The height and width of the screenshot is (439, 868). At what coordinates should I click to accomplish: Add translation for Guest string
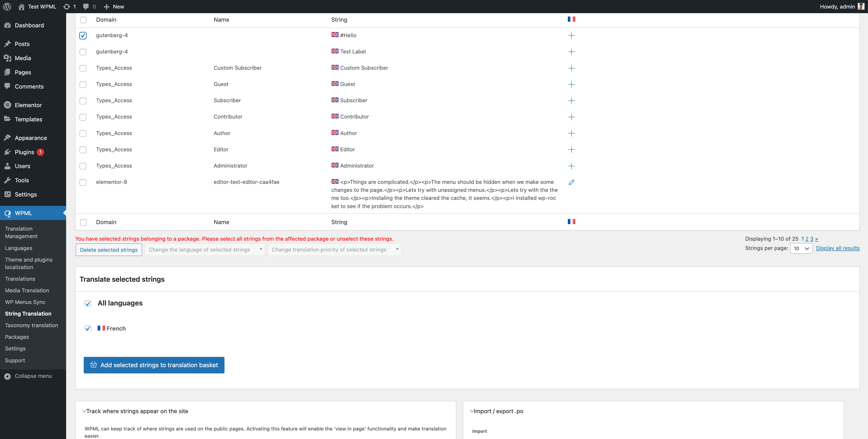(x=571, y=84)
